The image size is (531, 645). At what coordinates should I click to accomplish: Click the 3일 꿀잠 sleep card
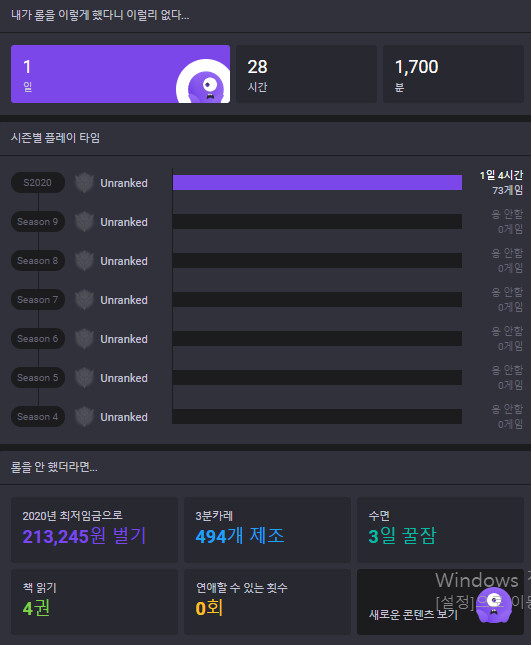click(x=440, y=529)
